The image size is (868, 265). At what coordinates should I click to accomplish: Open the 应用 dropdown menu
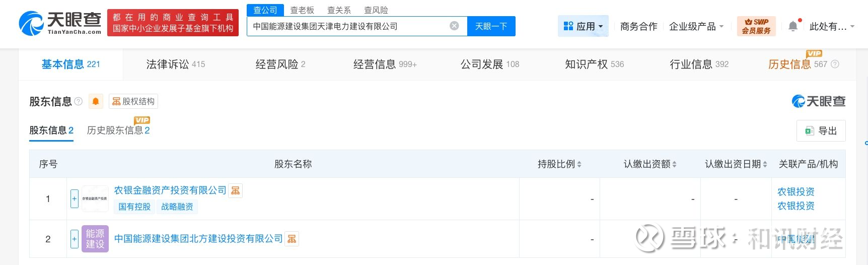coord(583,26)
